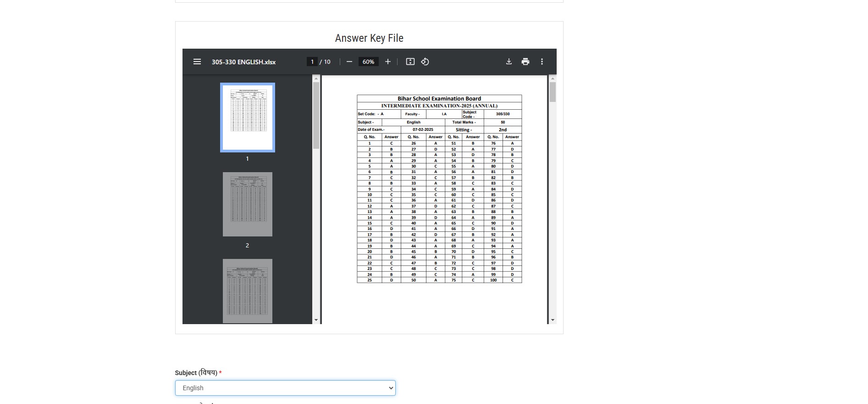This screenshot has height=404, width=868.
Task: Click the Set Code label cell
Action: [x=379, y=114]
